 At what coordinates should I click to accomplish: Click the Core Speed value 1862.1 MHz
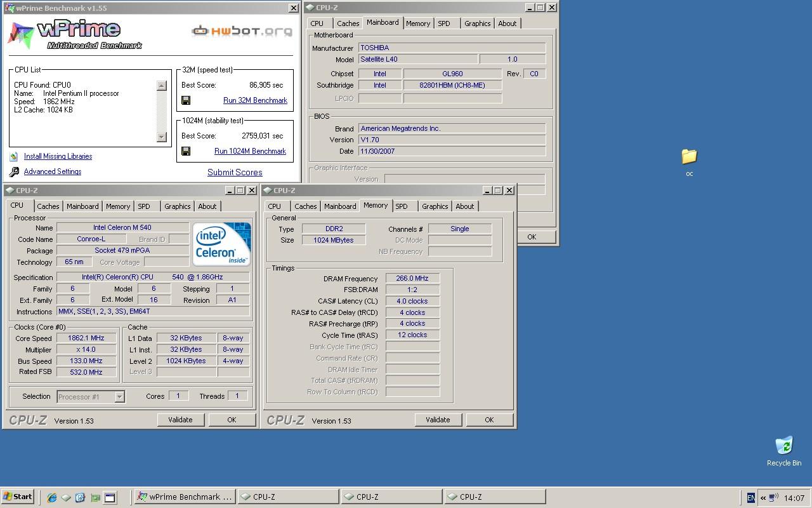click(x=86, y=338)
